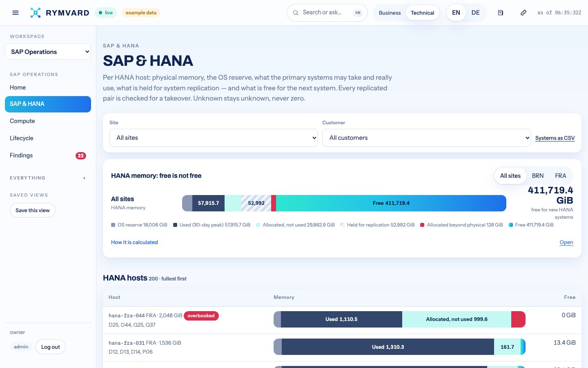The image size is (588, 368).
Task: Open the Compute page
Action: coord(48,121)
